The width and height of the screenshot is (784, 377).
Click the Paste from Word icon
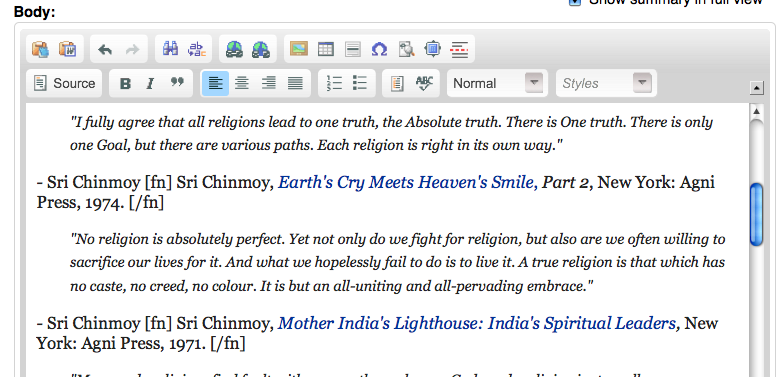pos(68,49)
